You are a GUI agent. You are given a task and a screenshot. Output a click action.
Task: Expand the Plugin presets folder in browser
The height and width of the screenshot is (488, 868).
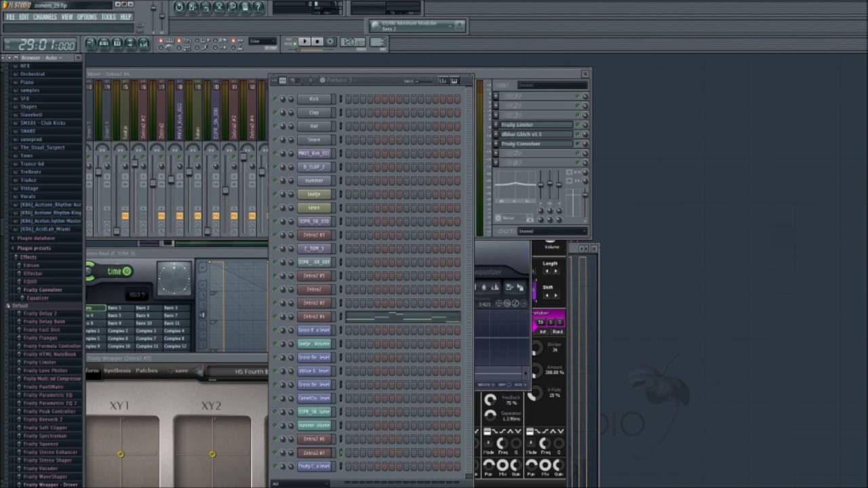pyautogui.click(x=34, y=248)
